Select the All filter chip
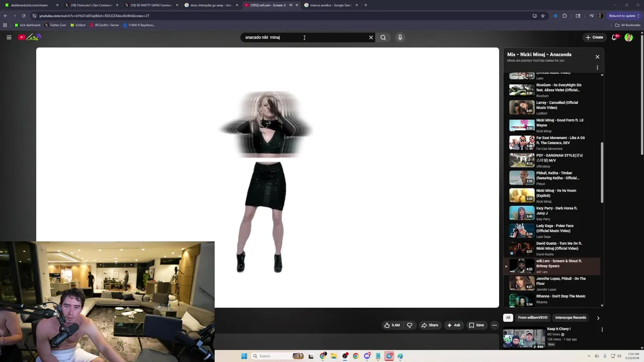This screenshot has height=362, width=644. click(508, 318)
